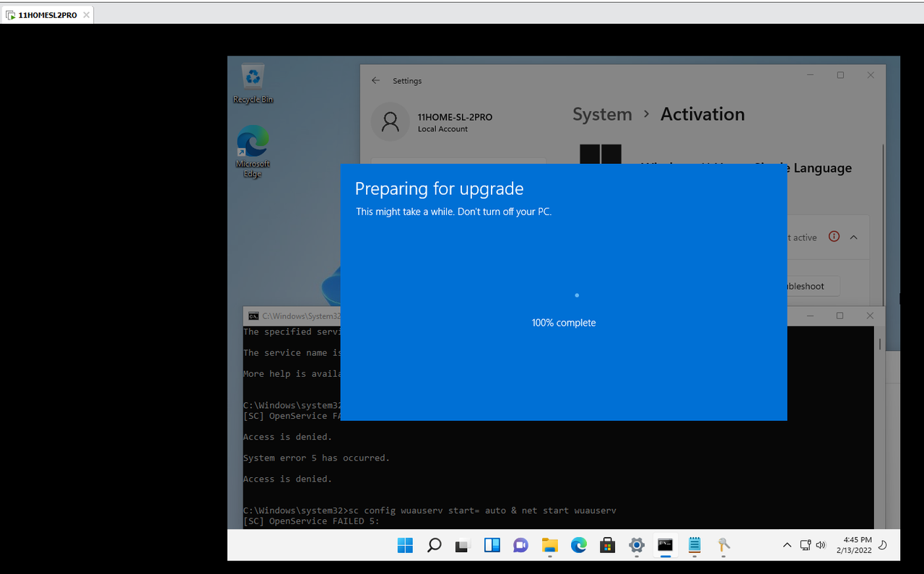Image resolution: width=924 pixels, height=574 pixels.
Task: Click the 11HOMESL2PRO VM tab
Action: [47, 14]
